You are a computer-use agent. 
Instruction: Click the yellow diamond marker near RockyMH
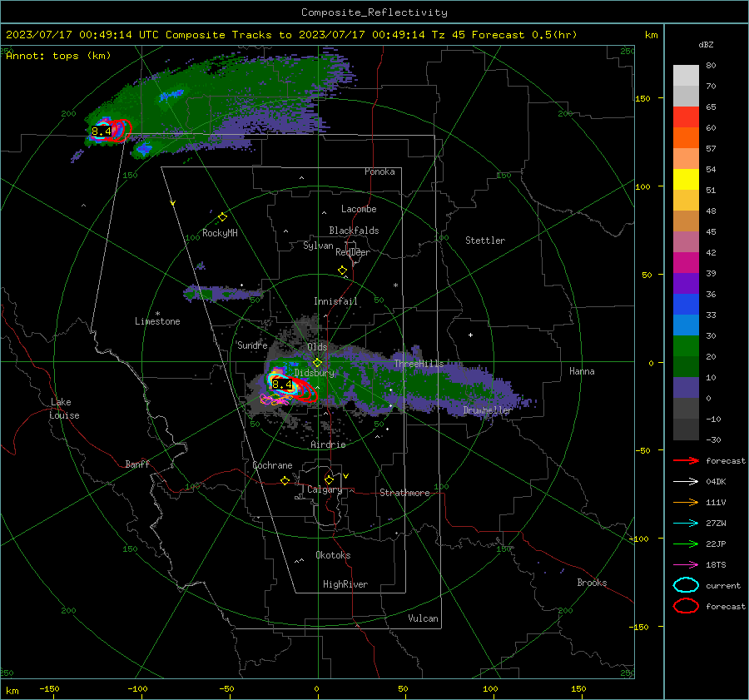pos(222,217)
